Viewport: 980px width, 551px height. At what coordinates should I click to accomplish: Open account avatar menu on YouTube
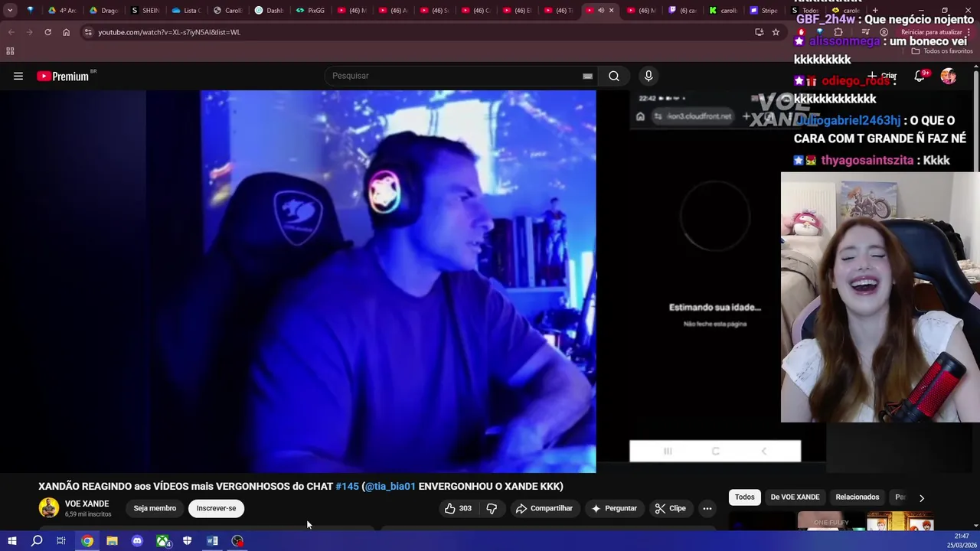[949, 76]
